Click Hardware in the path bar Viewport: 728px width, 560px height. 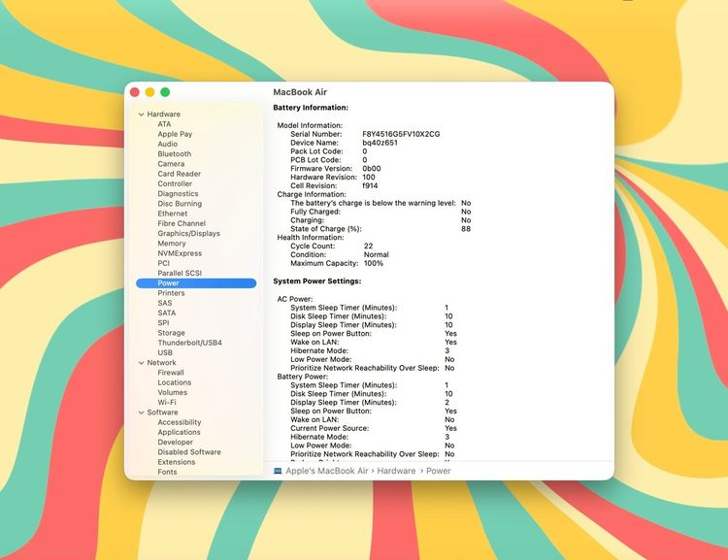pyautogui.click(x=396, y=471)
